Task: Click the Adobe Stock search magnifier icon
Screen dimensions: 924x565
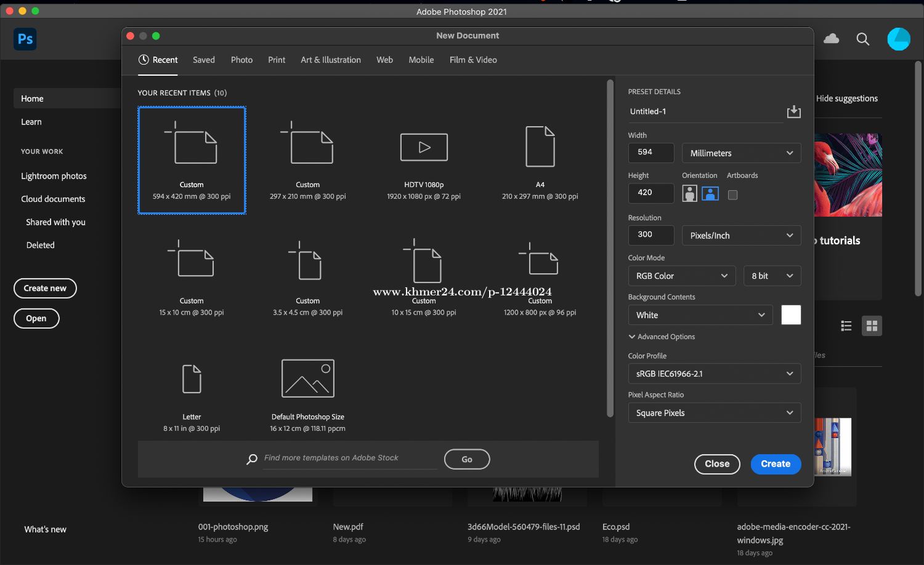Action: [252, 459]
